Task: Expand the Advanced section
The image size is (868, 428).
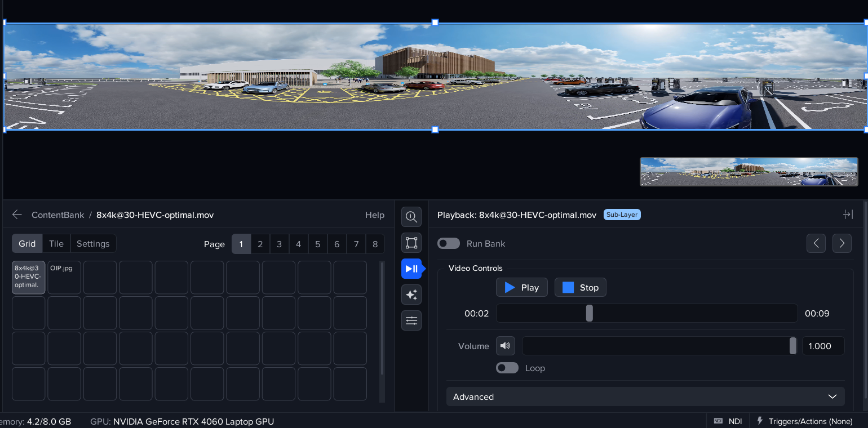Action: (645, 396)
